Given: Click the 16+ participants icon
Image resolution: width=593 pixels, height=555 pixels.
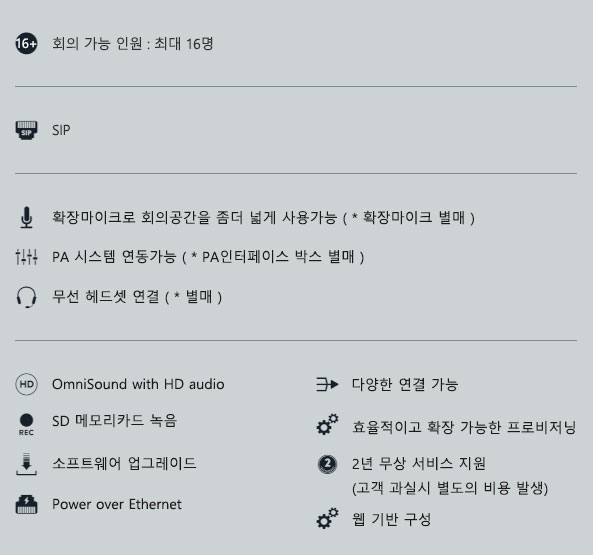Looking at the screenshot, I should [x=26, y=43].
